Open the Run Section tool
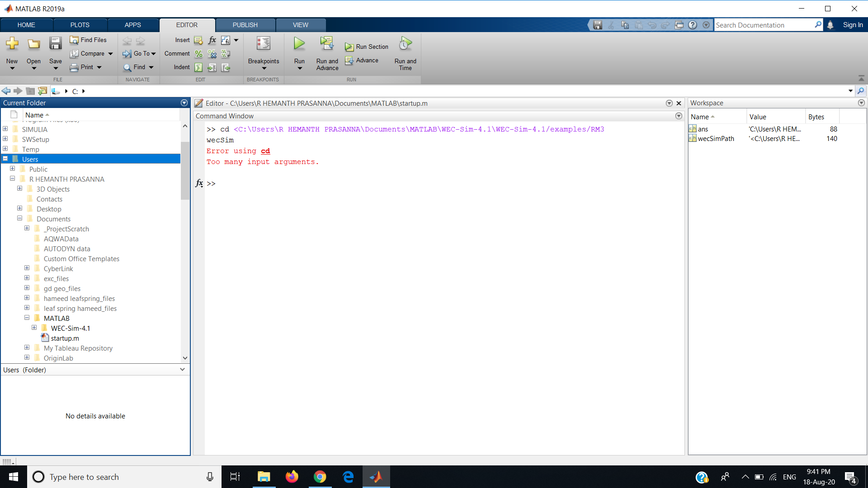Image resolution: width=868 pixels, height=488 pixels. 367,46
